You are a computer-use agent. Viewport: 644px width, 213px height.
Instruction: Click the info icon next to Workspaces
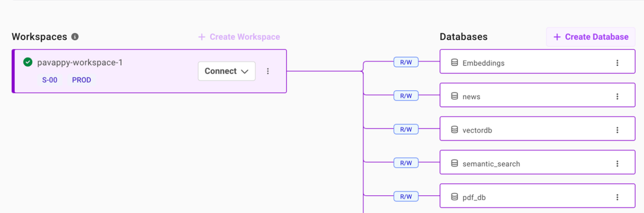[75, 37]
